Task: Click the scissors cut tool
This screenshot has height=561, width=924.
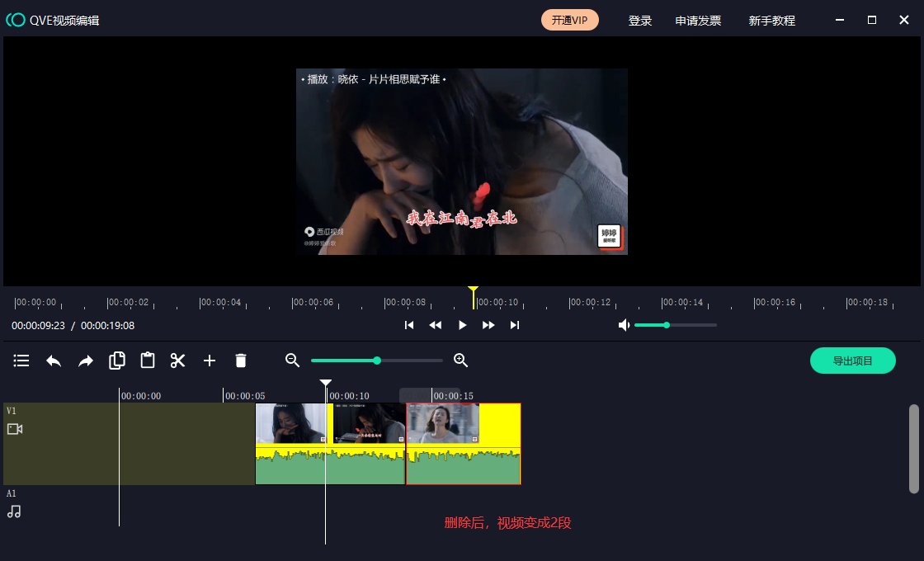Action: pos(178,361)
